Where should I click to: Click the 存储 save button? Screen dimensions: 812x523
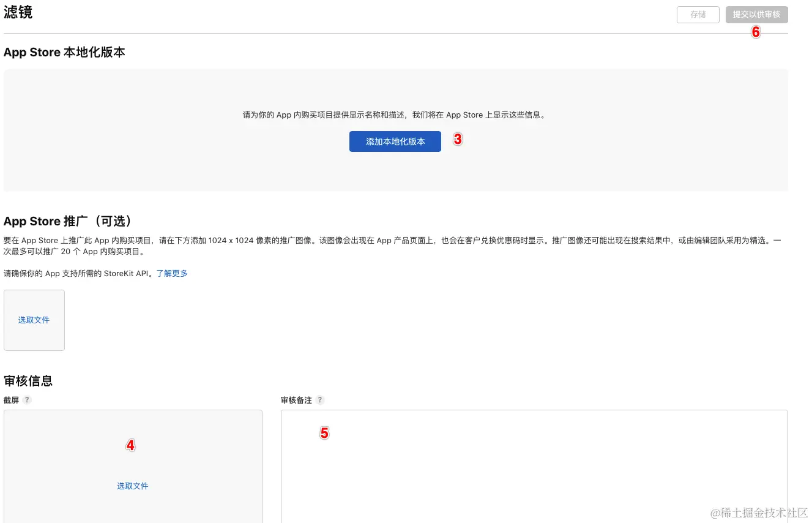(698, 15)
